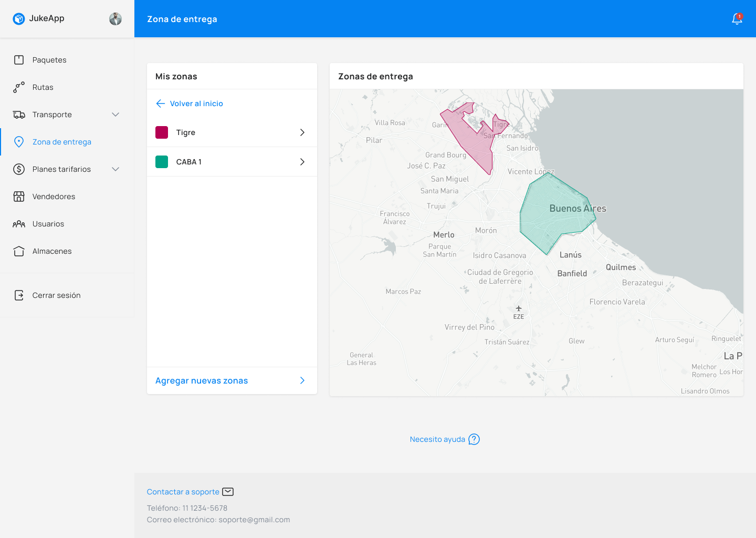The image size is (756, 538).
Task: Expand the Transporte submenu chevron
Action: [115, 115]
